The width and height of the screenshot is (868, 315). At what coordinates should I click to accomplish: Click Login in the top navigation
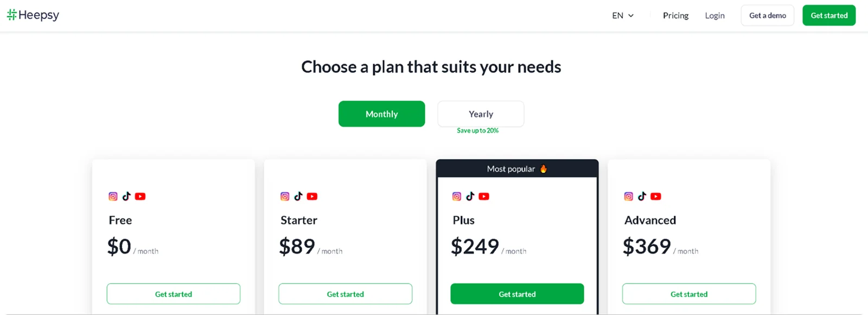coord(714,15)
